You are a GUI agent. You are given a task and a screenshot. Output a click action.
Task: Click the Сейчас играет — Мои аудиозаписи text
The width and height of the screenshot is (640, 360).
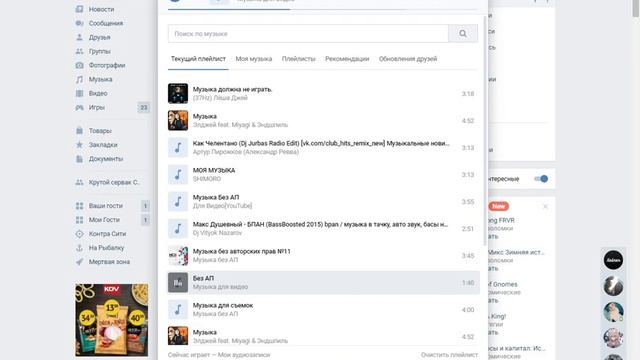pyautogui.click(x=219, y=355)
